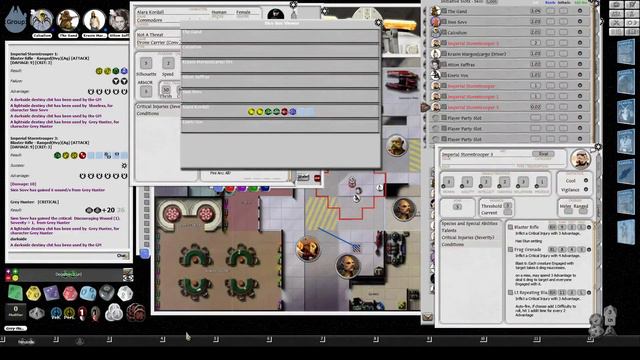Expand the Frag Grenade details round button

(589, 249)
